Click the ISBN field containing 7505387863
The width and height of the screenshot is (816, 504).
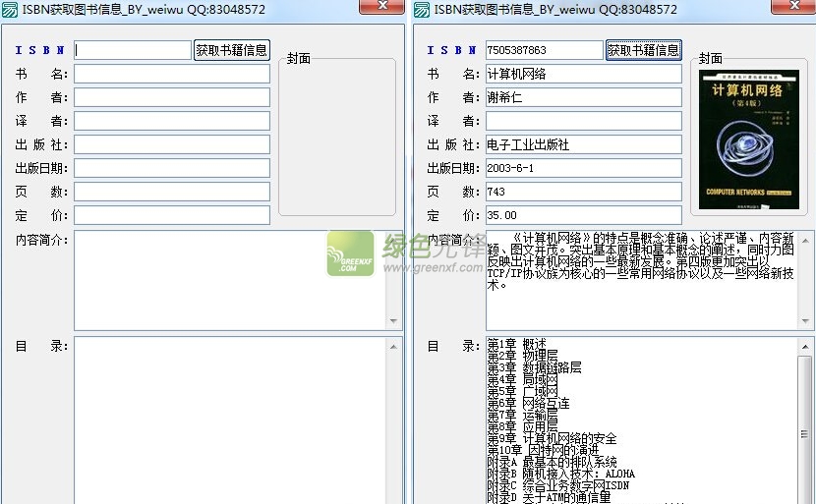click(x=544, y=50)
